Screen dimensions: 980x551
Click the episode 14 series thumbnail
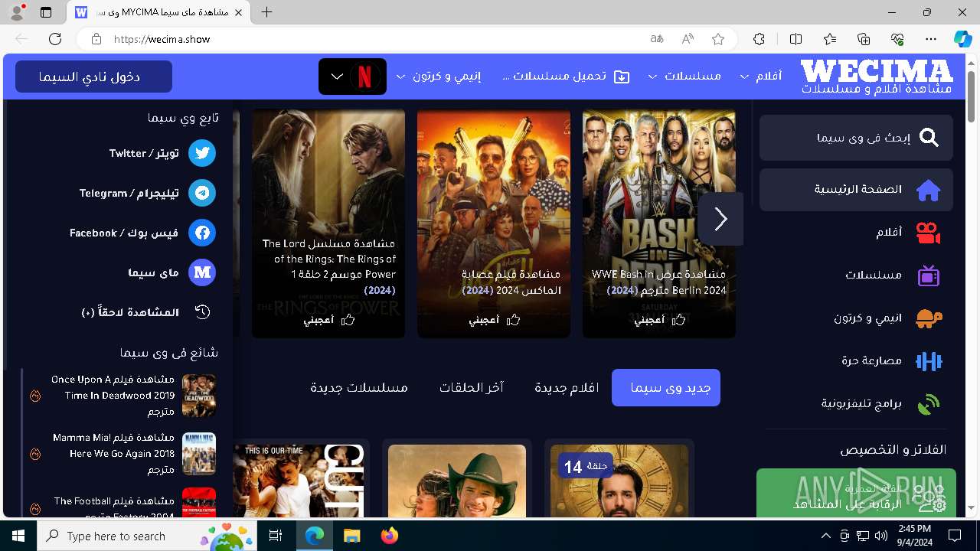619,481
